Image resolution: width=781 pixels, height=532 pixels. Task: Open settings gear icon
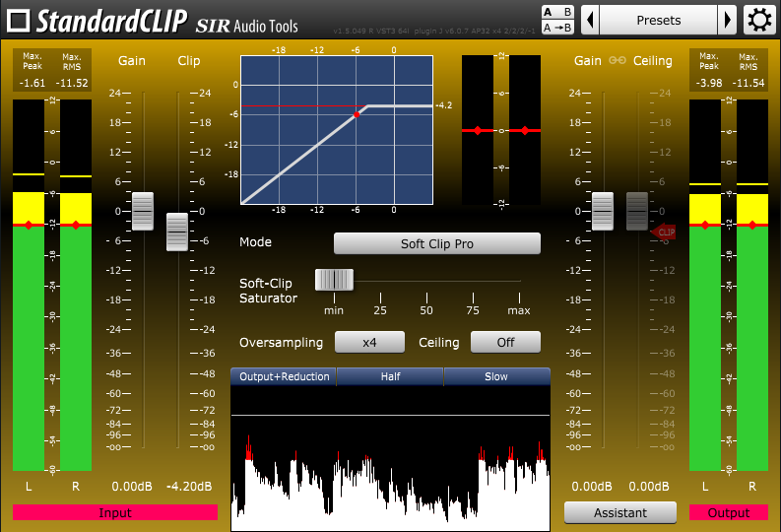(x=759, y=20)
